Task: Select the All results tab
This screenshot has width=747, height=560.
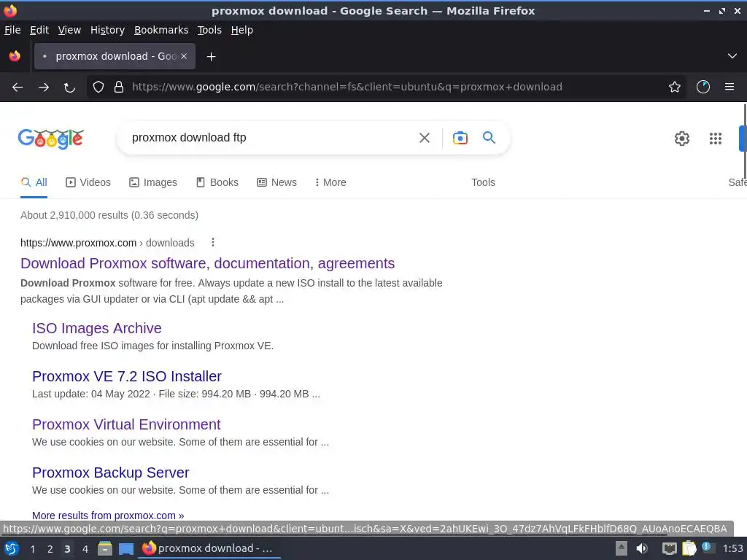Action: coord(34,182)
